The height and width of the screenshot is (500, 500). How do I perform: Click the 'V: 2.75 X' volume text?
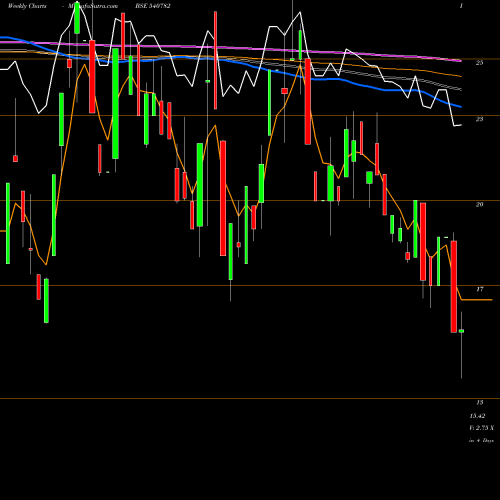481,428
